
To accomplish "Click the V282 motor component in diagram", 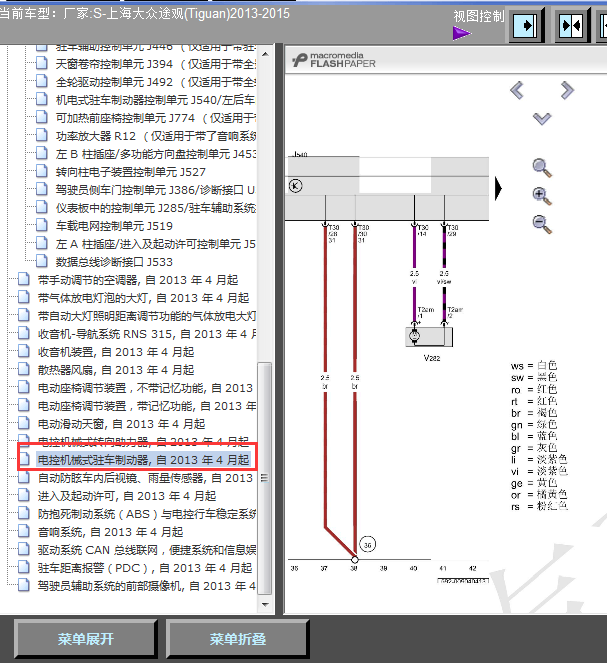I will (429, 337).
